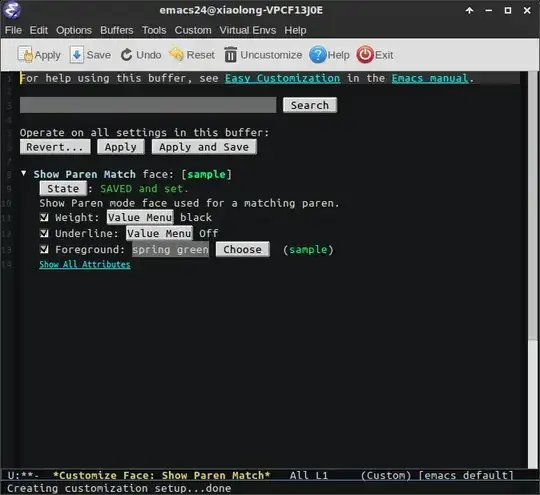The height and width of the screenshot is (495, 540).
Task: Click the Reset toolbar icon
Action: click(x=176, y=54)
